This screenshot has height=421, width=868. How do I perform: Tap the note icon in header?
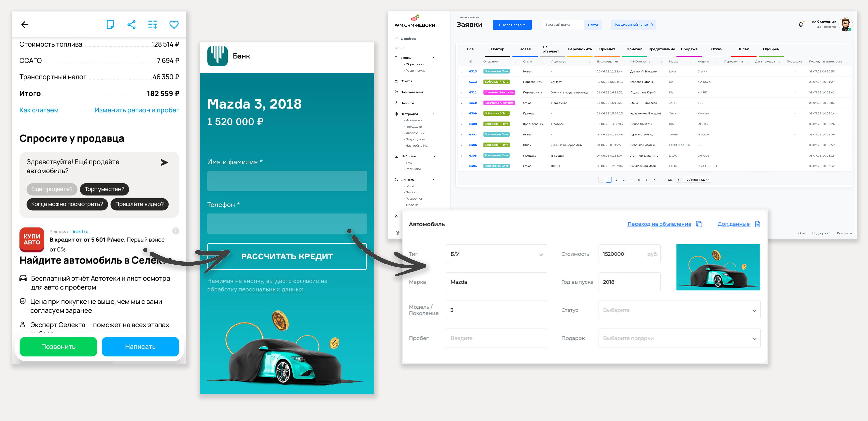pos(110,25)
